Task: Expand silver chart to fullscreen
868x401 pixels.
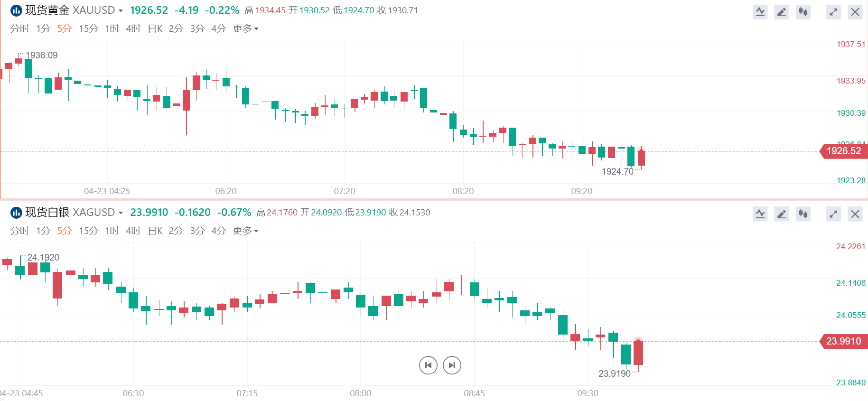Action: click(833, 214)
